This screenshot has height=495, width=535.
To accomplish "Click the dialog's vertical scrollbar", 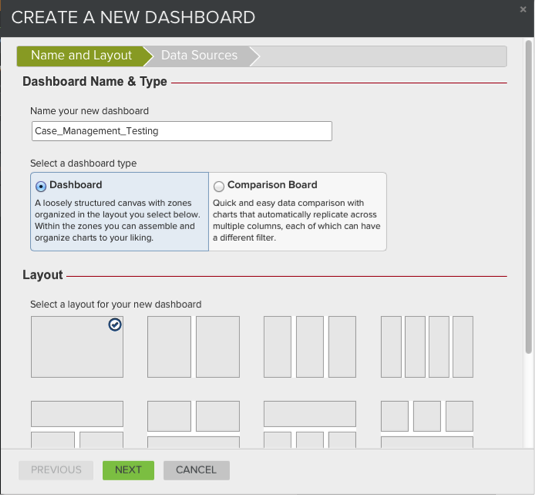I will (529, 197).
